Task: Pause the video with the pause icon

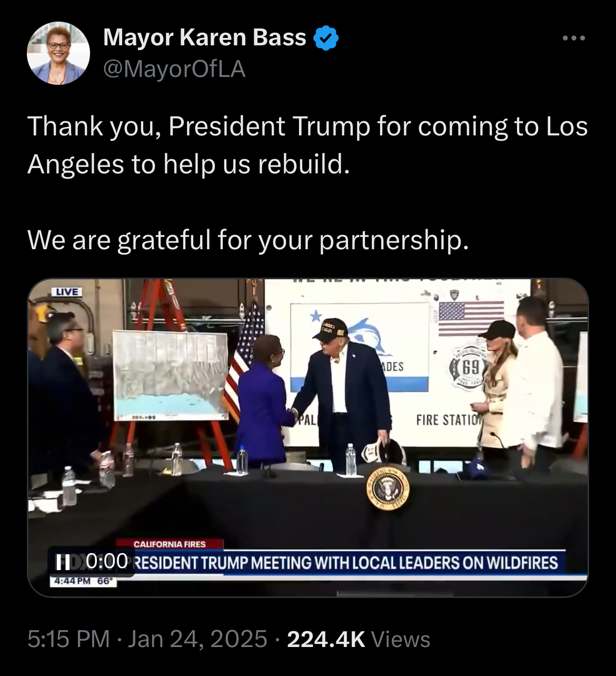Action: [63, 562]
